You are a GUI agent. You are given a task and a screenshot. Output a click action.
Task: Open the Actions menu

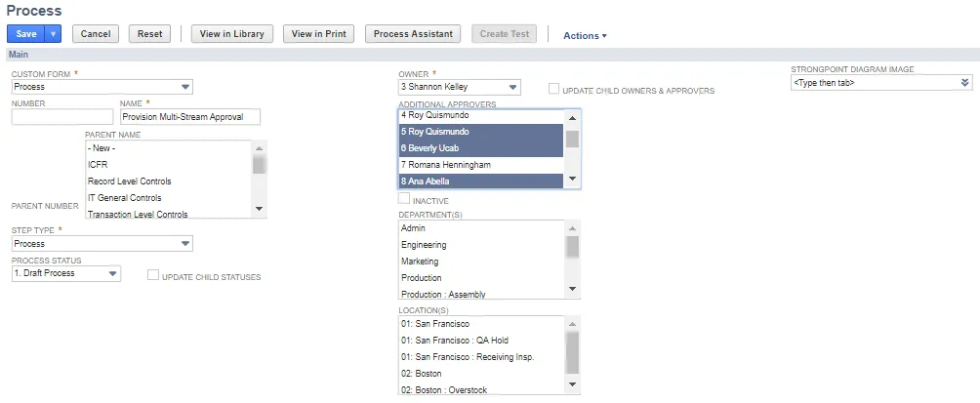[x=585, y=35]
